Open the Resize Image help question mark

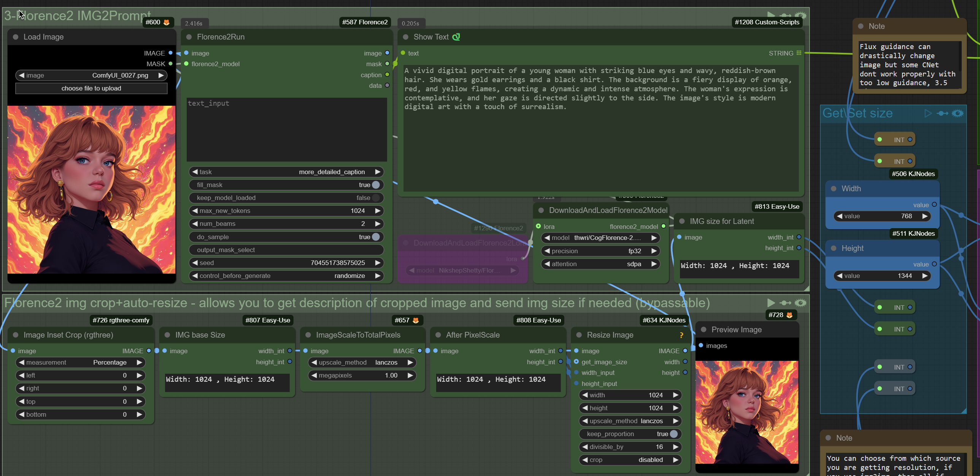(681, 335)
